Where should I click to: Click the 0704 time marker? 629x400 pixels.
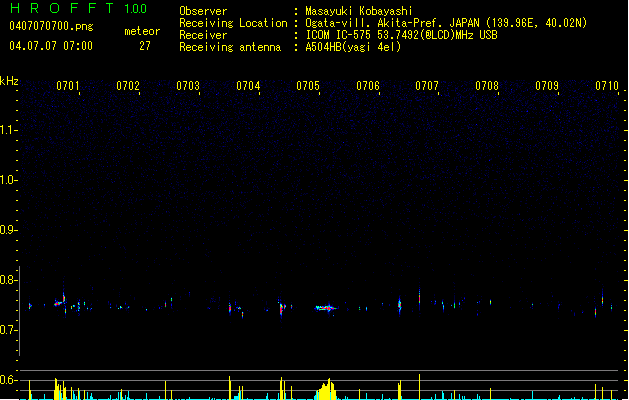tap(248, 86)
